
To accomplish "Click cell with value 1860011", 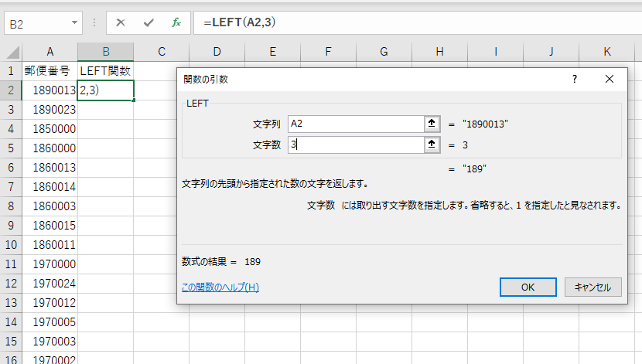I will pos(50,244).
